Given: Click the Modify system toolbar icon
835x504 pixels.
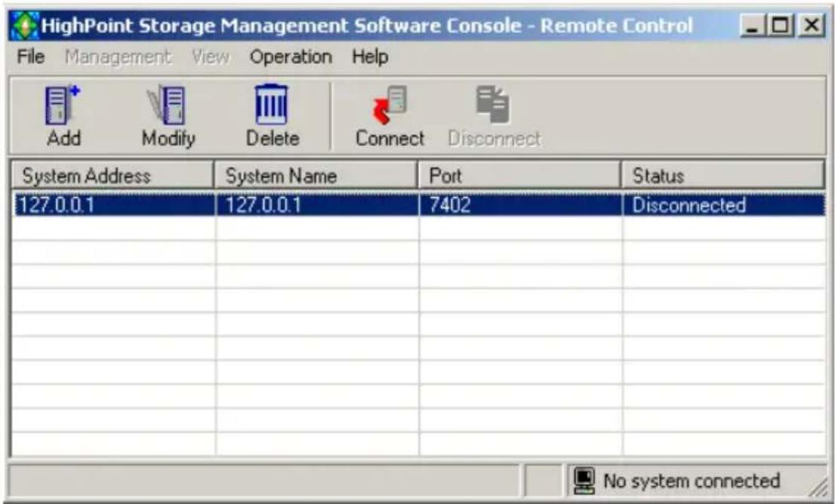Looking at the screenshot, I should [167, 106].
